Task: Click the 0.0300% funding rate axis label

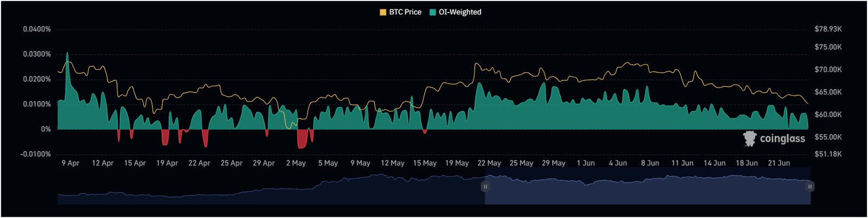Action: click(37, 54)
